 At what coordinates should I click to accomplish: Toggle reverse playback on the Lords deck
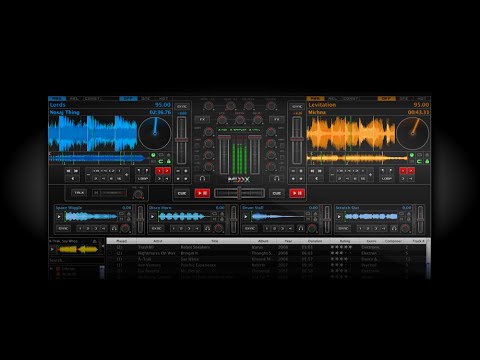(72, 179)
